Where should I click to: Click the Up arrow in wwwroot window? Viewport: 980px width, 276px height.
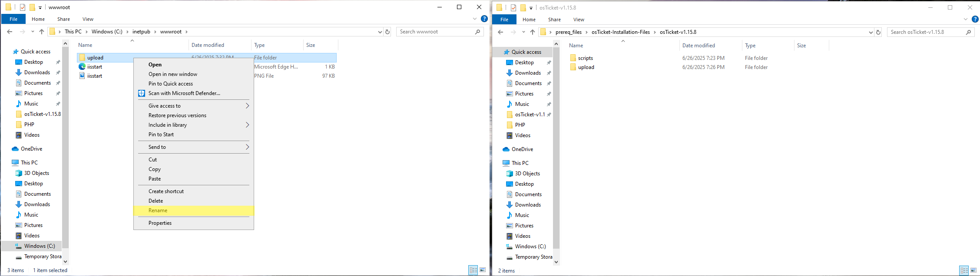[x=42, y=32]
